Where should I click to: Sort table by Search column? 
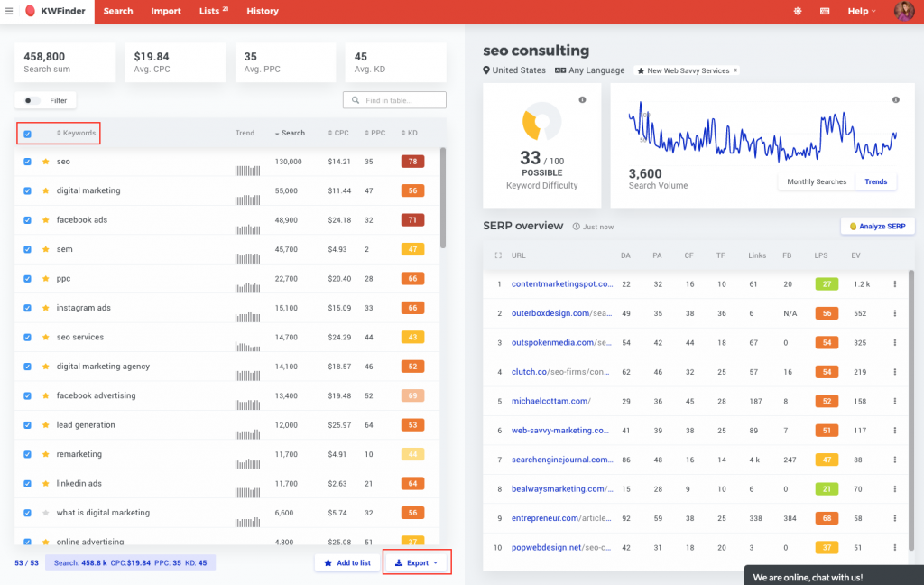click(x=290, y=134)
